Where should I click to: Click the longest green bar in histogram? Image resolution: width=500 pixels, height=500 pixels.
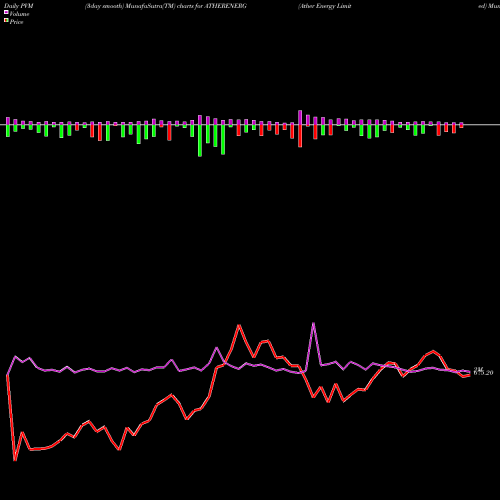(x=200, y=141)
